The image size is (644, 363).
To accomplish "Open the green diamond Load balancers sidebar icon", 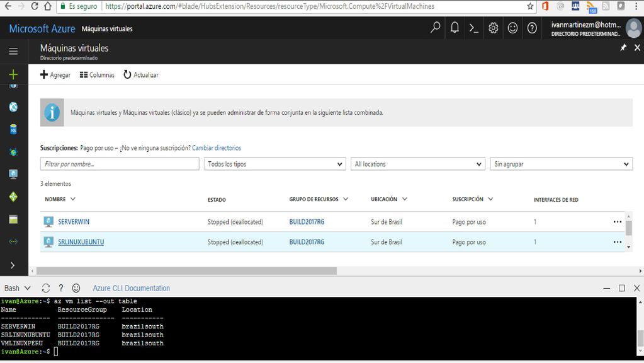I will point(13,197).
